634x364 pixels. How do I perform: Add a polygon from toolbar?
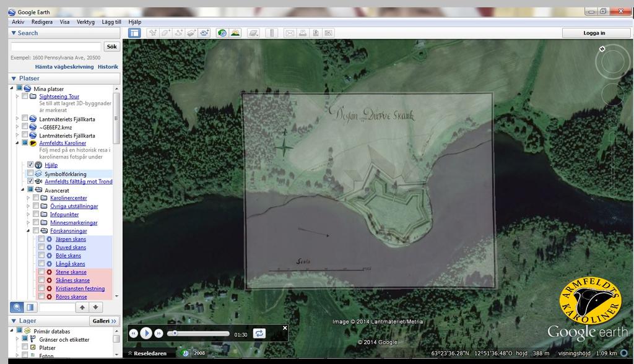[x=166, y=33]
